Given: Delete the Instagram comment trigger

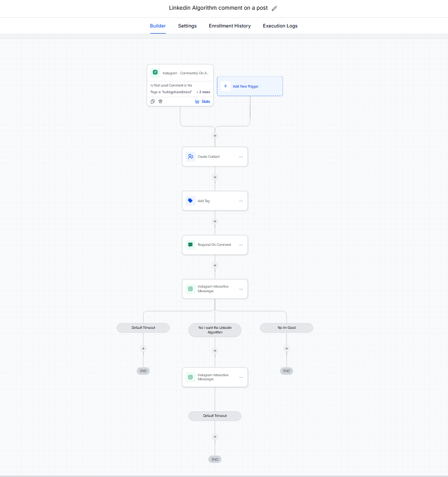Looking at the screenshot, I should (x=160, y=101).
